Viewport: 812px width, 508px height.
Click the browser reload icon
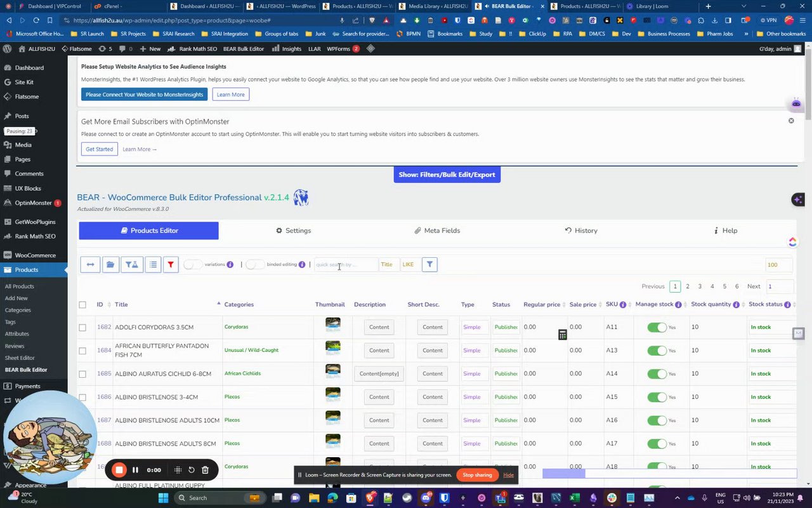(36, 20)
